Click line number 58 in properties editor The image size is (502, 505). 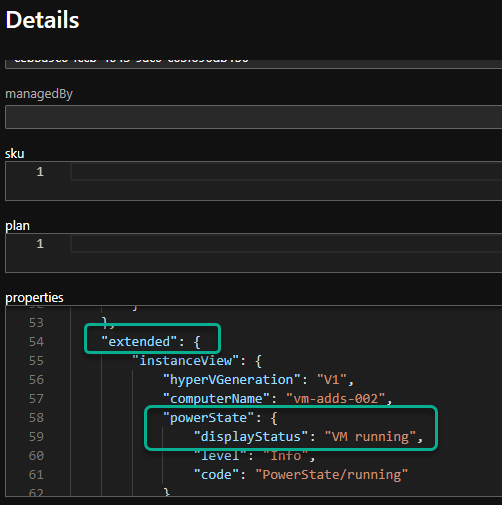[36, 418]
